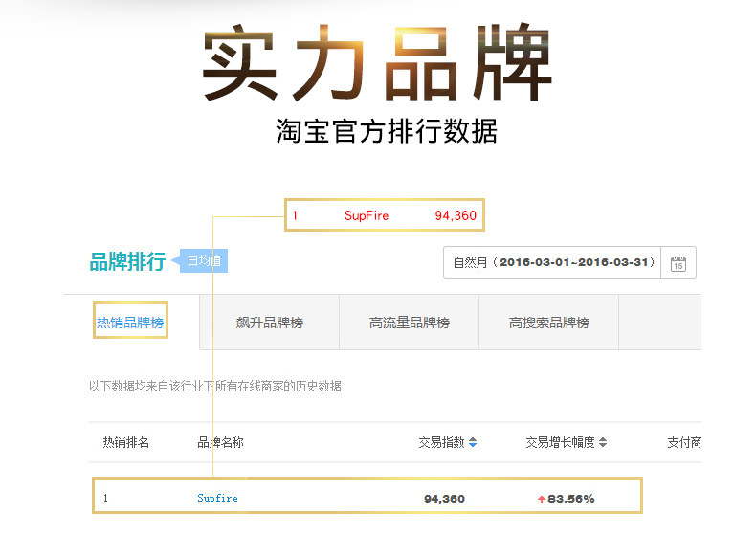Open the blue Supfire brand link
Viewport: 756px width, 536px height.
pyautogui.click(x=217, y=498)
